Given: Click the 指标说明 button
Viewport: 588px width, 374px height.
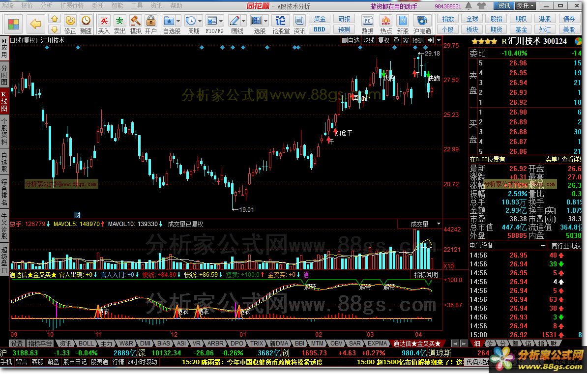Looking at the screenshot, I should click(x=426, y=275).
